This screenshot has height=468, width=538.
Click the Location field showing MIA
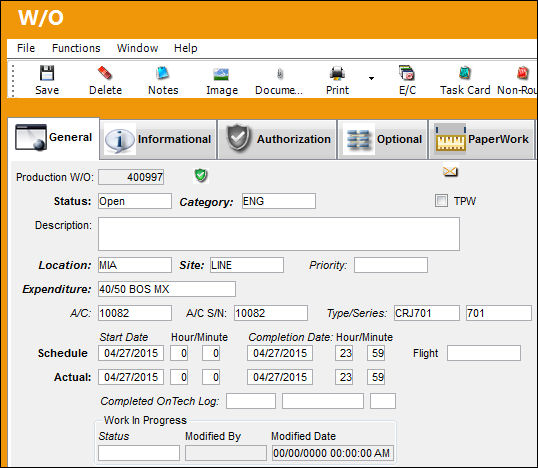click(x=135, y=265)
